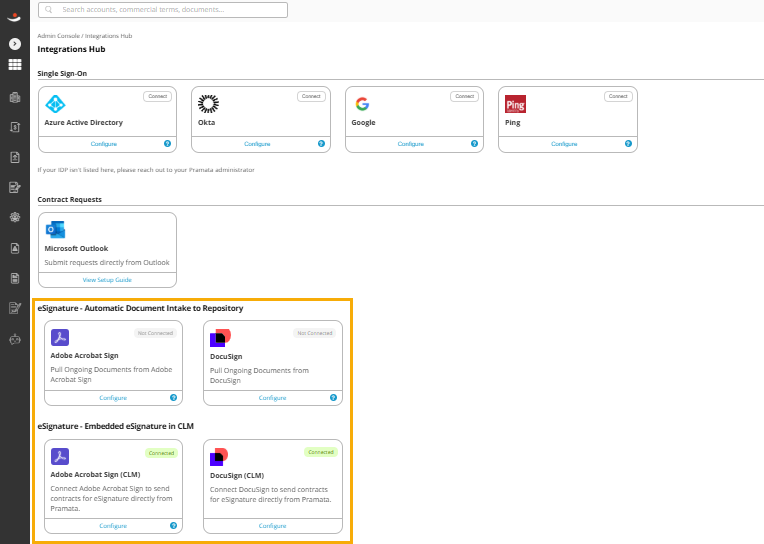The image size is (764, 544).
Task: Open the grid apps menu icon
Action: point(15,64)
